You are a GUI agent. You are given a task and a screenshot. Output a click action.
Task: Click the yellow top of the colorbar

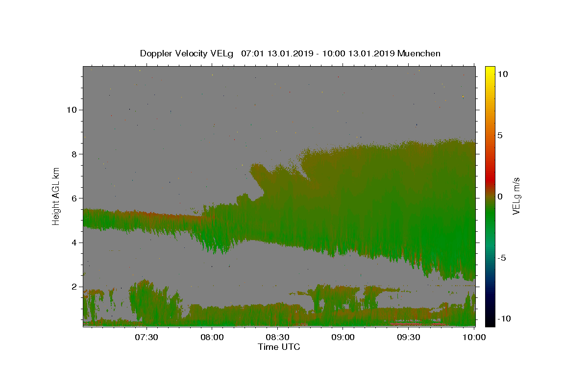tap(490, 71)
